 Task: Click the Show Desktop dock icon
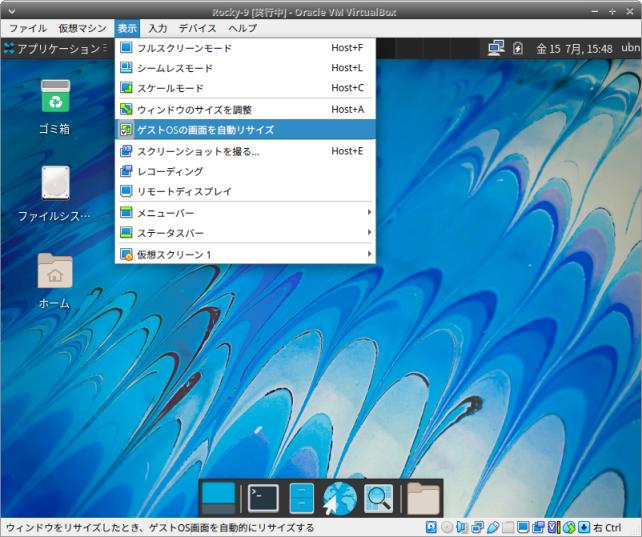click(x=219, y=498)
